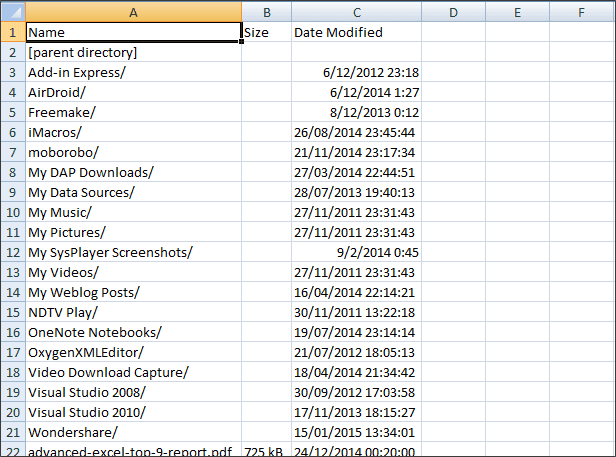Select row 15 header

13,312
